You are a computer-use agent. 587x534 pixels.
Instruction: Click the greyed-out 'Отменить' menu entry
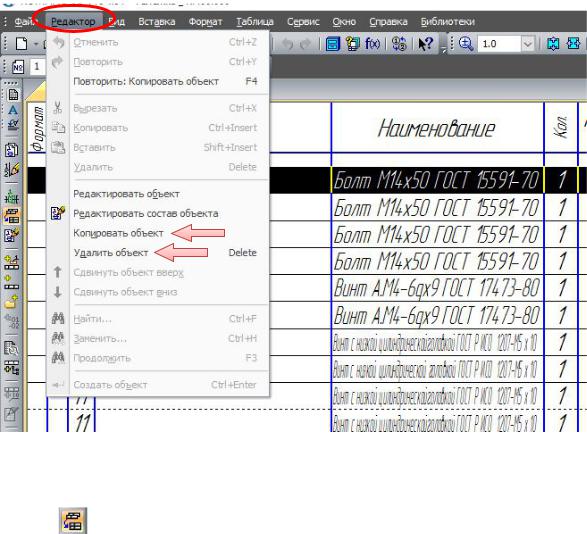(x=157, y=42)
